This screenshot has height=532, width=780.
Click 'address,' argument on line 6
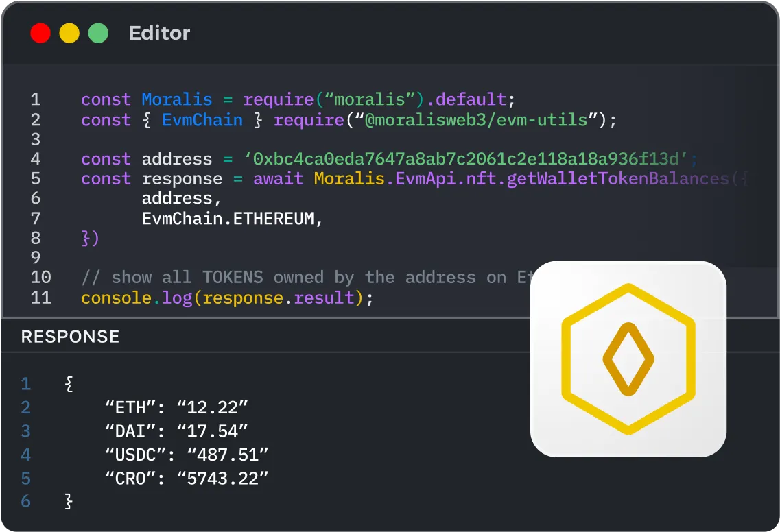point(182,199)
